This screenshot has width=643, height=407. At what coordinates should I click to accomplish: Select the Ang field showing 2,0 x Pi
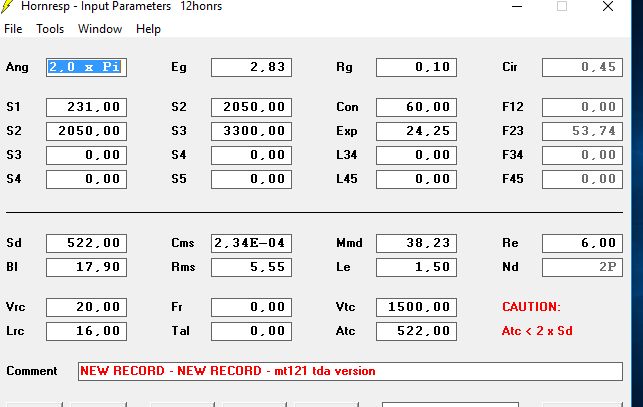86,68
